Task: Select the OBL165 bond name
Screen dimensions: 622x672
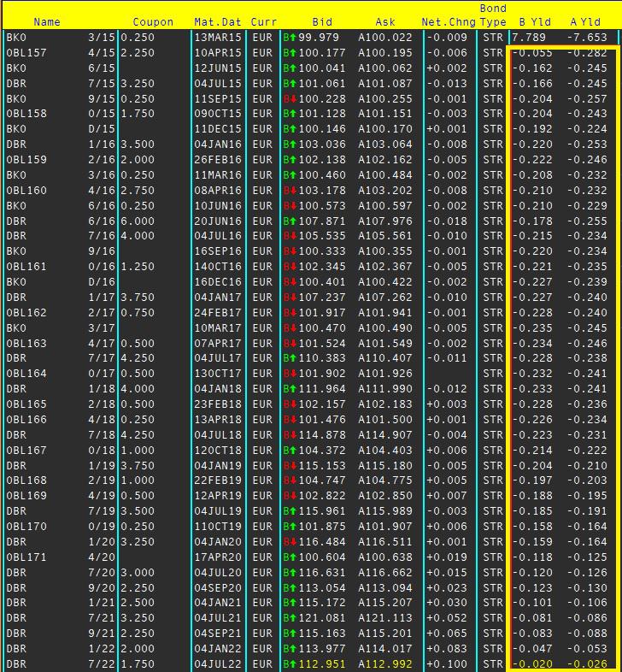Action: (26, 404)
